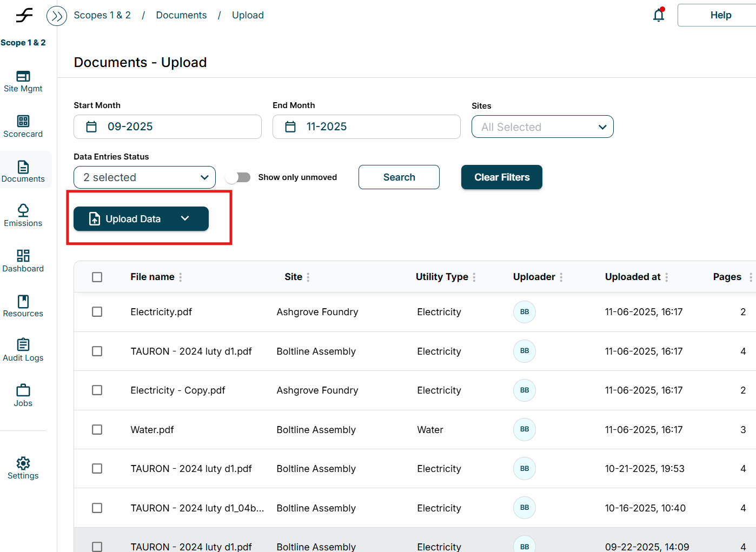Open the Data Entries Status dropdown
The height and width of the screenshot is (552, 756).
coord(144,178)
